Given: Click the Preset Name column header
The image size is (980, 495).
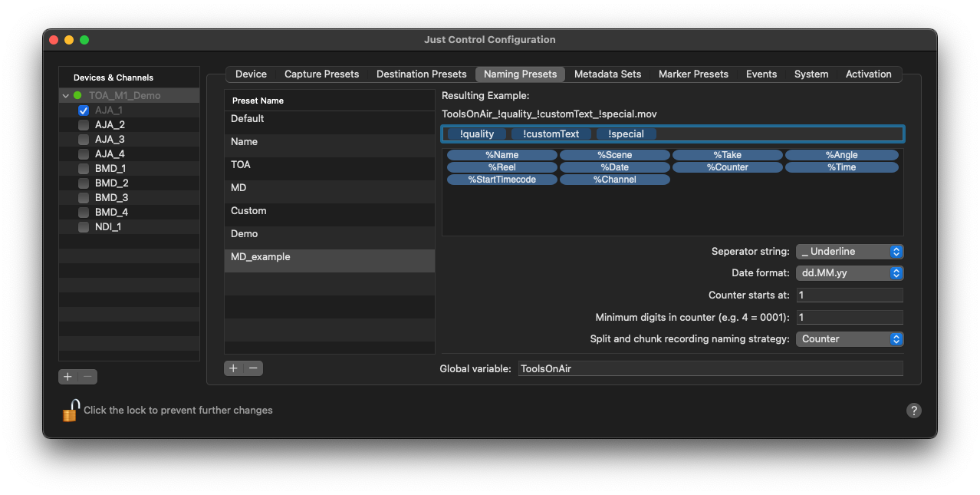Looking at the screenshot, I should [330, 101].
